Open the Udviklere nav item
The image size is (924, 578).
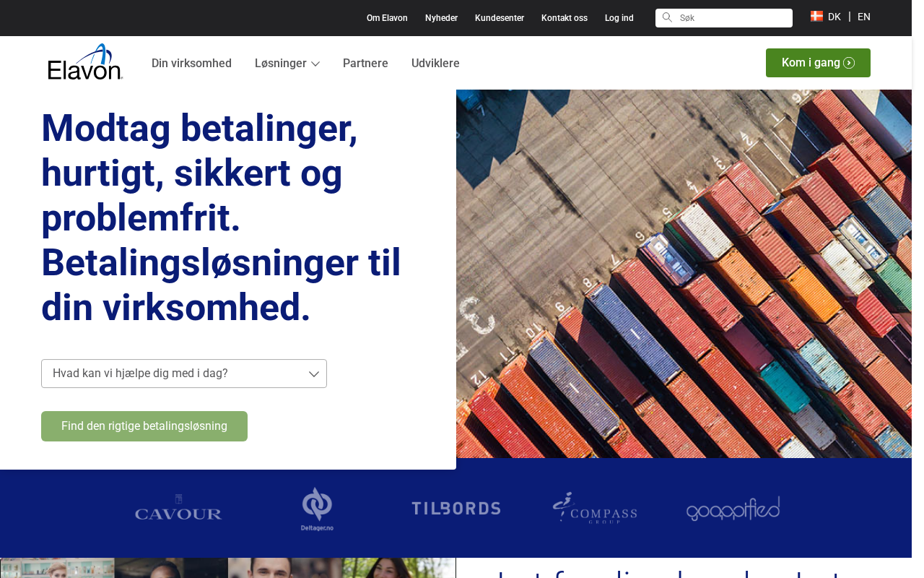435,63
